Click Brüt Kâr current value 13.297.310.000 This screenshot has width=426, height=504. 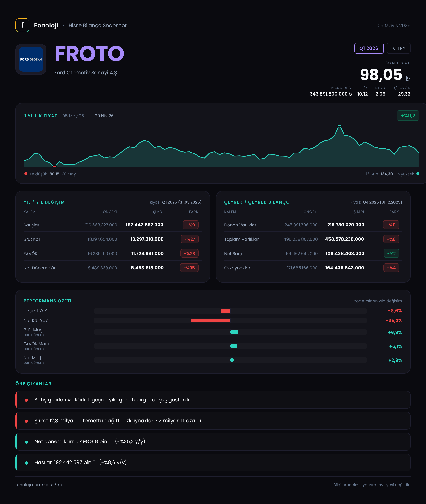(x=147, y=239)
